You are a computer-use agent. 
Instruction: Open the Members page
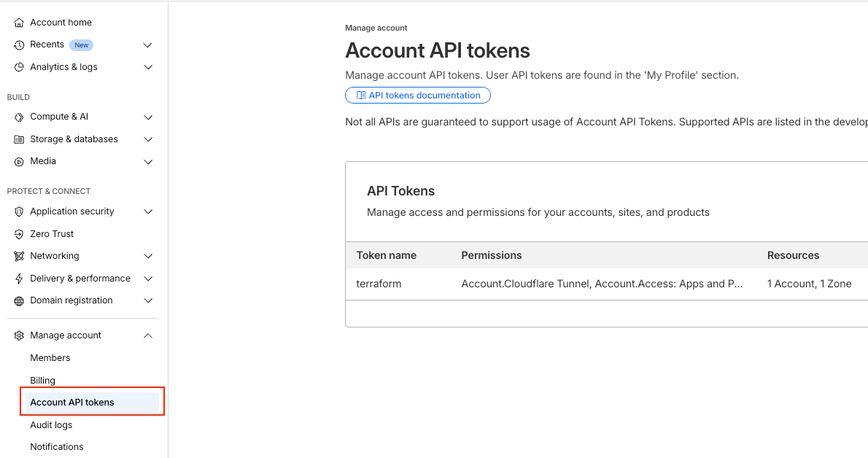[50, 358]
